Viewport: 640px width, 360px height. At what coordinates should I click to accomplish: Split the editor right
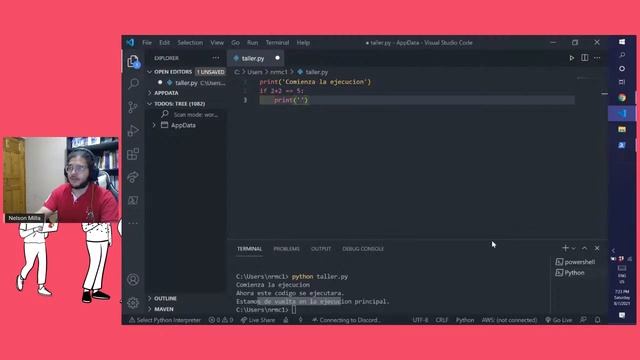pyautogui.click(x=584, y=58)
